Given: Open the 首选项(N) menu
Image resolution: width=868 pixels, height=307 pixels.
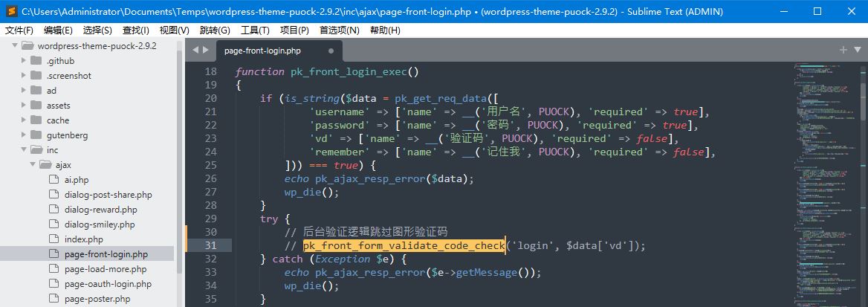Looking at the screenshot, I should coord(340,30).
